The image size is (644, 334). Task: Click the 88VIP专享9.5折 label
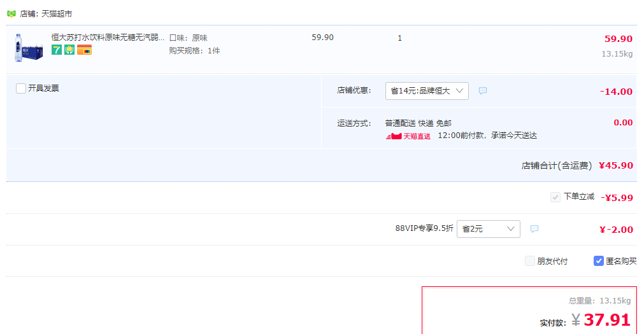tap(424, 228)
